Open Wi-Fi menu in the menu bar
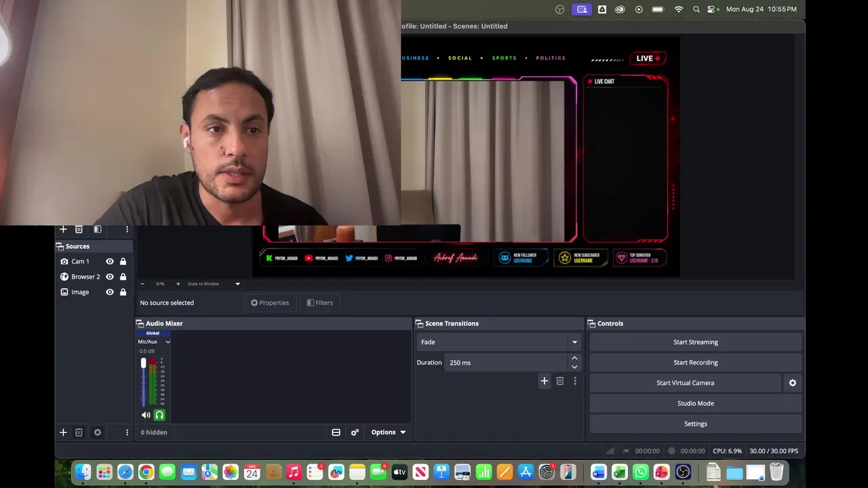The height and width of the screenshot is (488, 868). pos(679,9)
